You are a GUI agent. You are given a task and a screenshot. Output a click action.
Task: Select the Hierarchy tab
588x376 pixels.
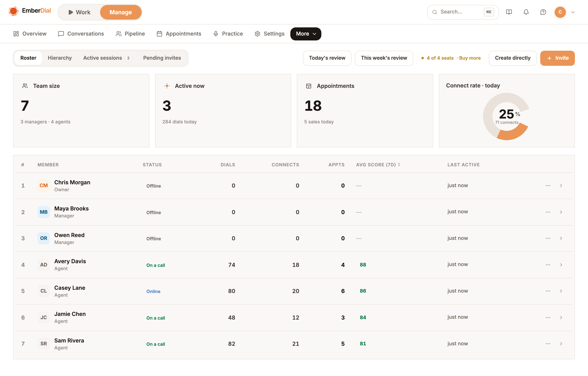pos(60,58)
